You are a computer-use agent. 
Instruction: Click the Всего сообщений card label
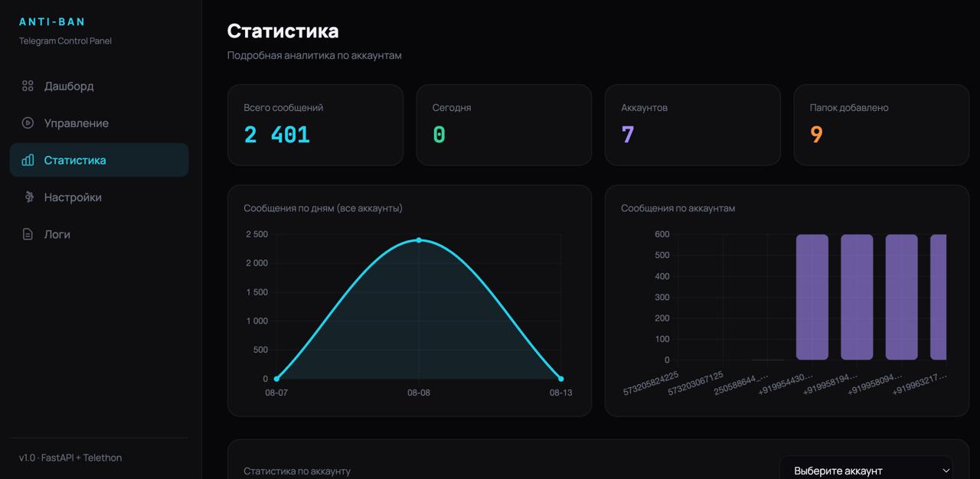pos(283,108)
